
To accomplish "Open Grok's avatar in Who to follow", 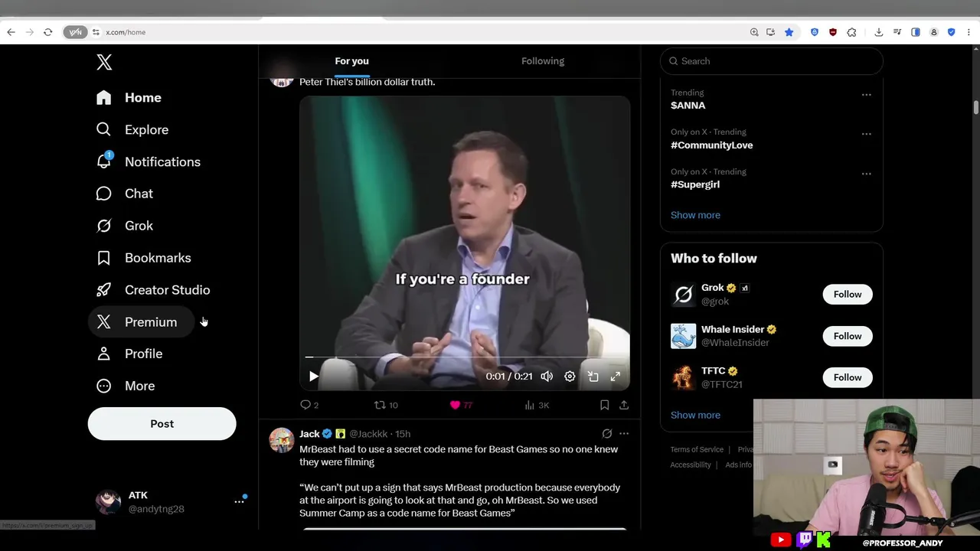I will [x=683, y=295].
